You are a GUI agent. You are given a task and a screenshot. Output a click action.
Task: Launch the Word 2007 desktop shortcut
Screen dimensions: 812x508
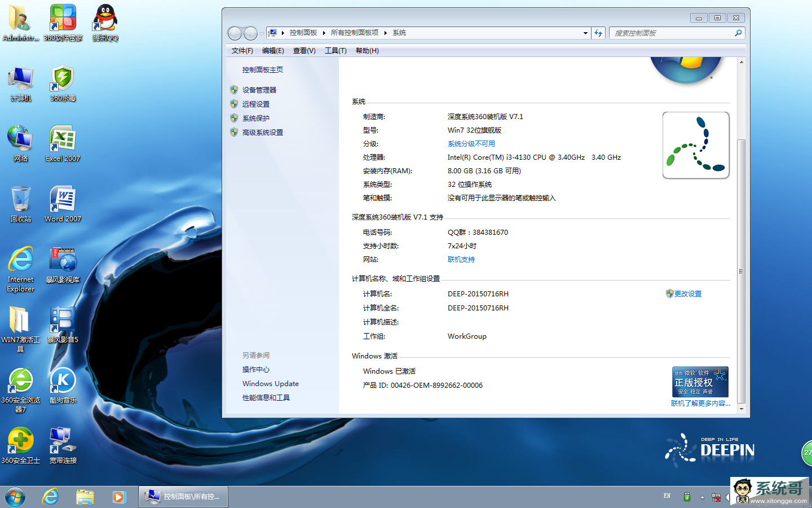click(63, 204)
